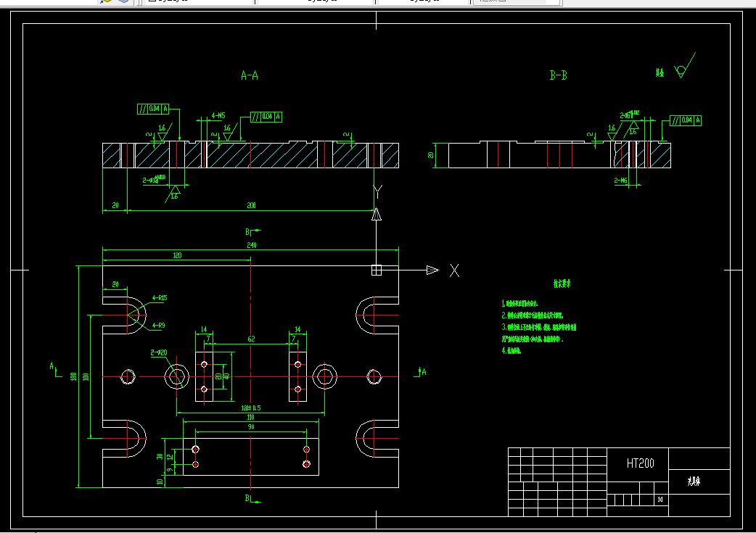Pick the 200 dimension under section A-A

251,205
